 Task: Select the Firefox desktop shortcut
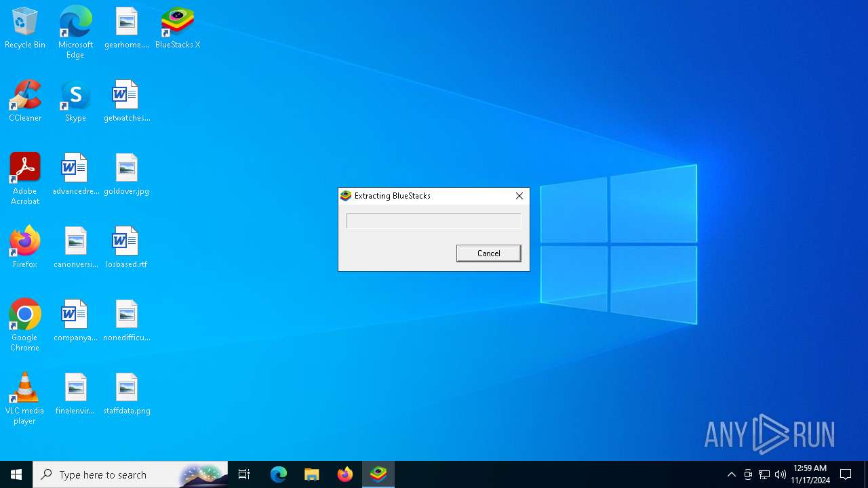coord(25,248)
